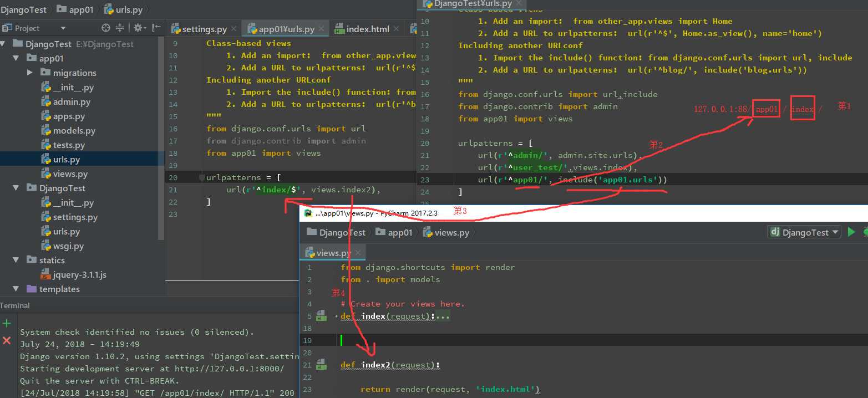Screen dimensions: 868x398
Task: Close views.py tab in bottom window
Action: (x=358, y=253)
